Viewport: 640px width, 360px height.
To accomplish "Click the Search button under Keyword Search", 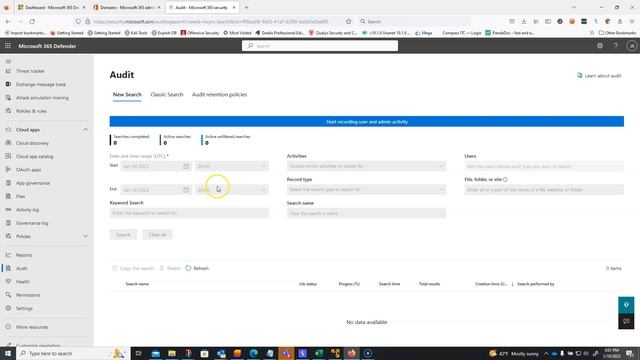I will (x=123, y=235).
